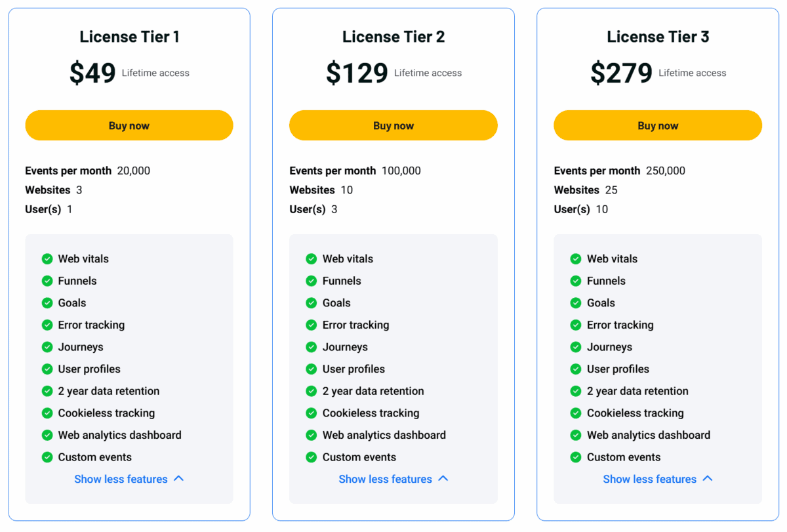Click Tier 2 Funnels green checkmark icon
The width and height of the screenshot is (787, 532).
pos(312,281)
